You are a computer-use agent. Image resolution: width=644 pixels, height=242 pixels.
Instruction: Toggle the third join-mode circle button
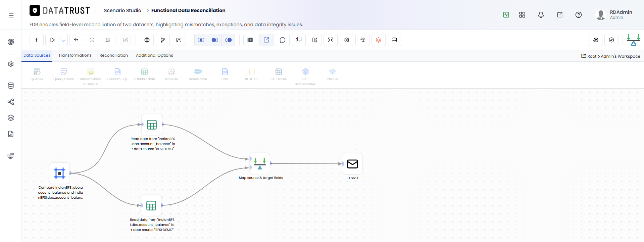pos(229,40)
